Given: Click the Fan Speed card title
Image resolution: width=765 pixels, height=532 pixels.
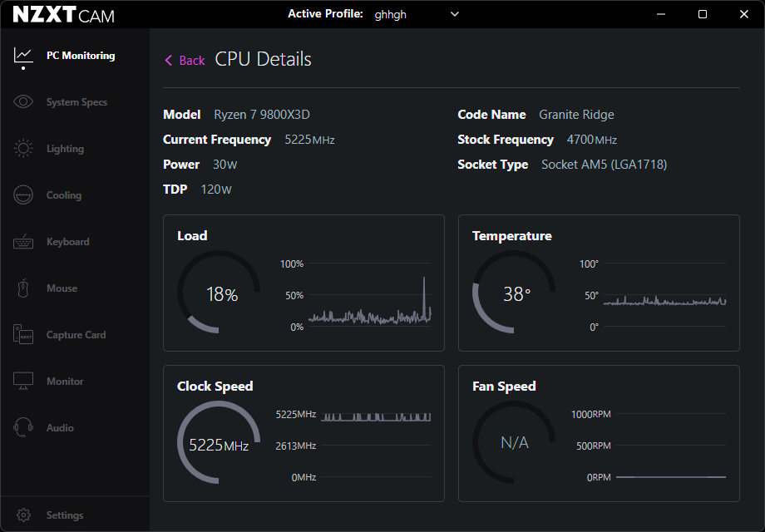Looking at the screenshot, I should point(504,387).
